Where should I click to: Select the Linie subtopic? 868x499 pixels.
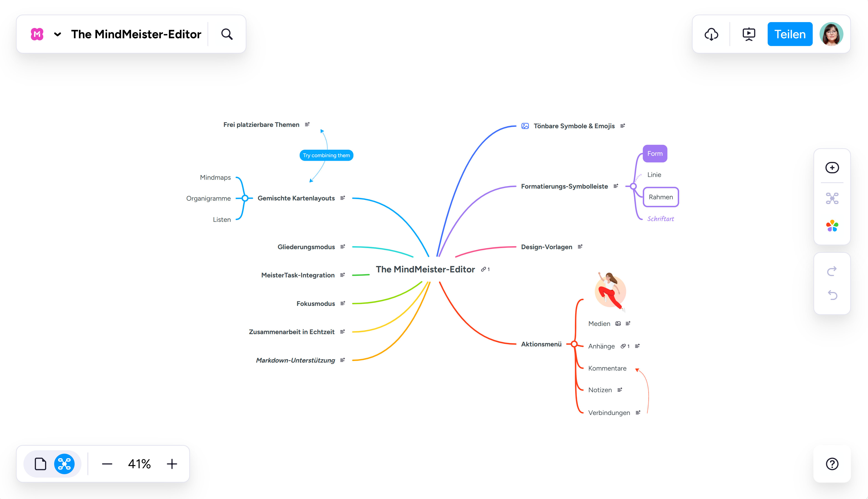tap(654, 175)
